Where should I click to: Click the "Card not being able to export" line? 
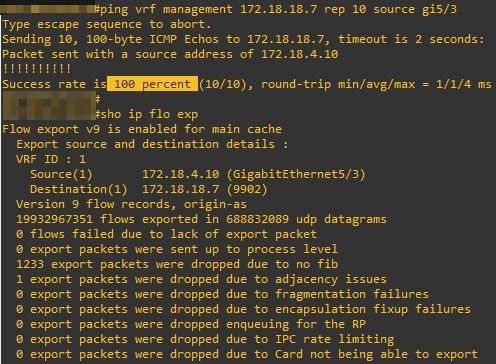pyautogui.click(x=247, y=354)
